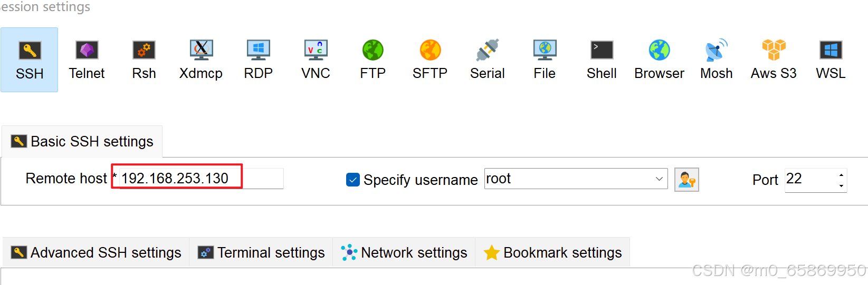Choose the Rsh session icon
This screenshot has height=285, width=868.
[144, 60]
